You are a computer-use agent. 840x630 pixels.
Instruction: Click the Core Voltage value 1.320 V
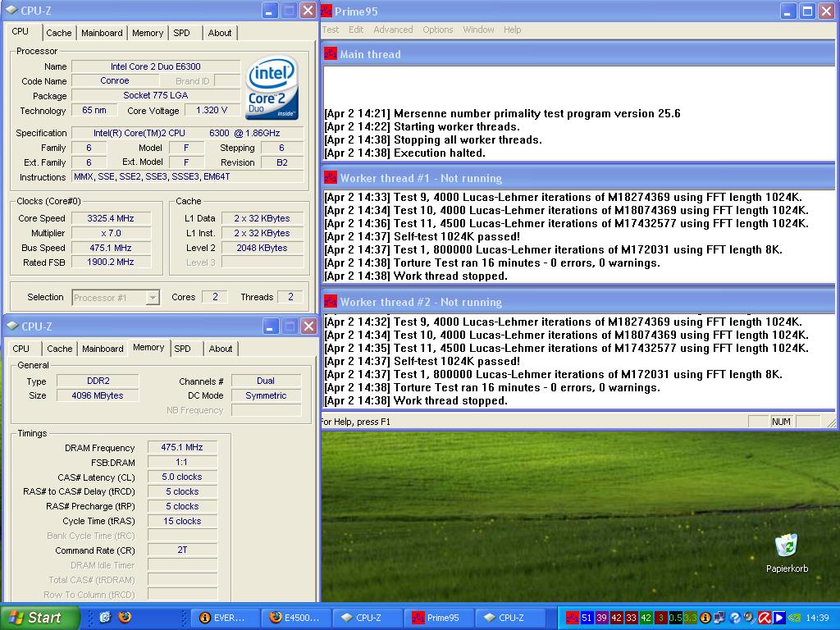coord(212,111)
